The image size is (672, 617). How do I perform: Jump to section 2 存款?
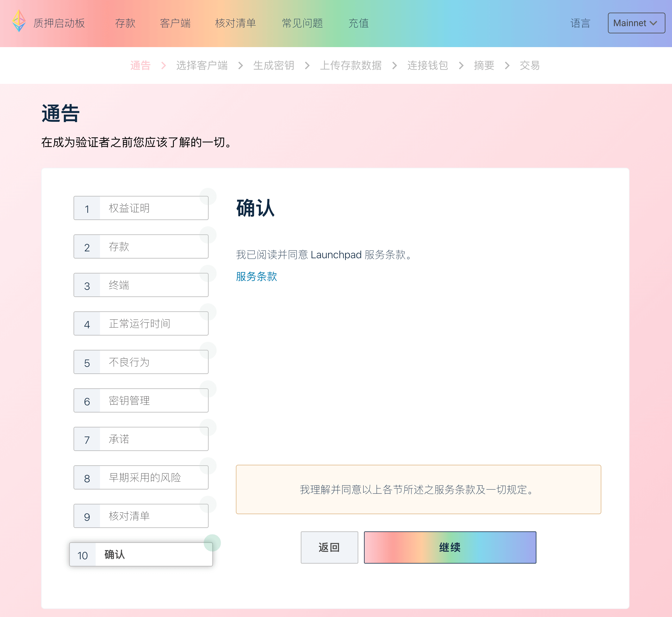coord(141,246)
